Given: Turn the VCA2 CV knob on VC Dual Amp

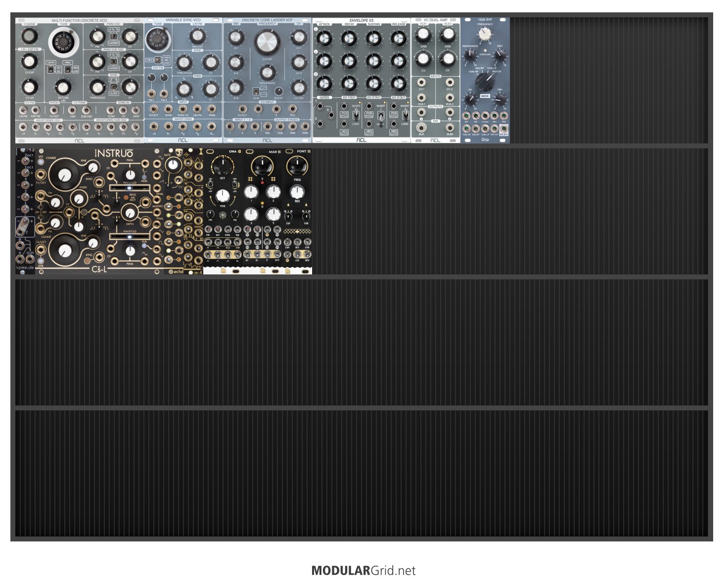Looking at the screenshot, I should tap(448, 58).
